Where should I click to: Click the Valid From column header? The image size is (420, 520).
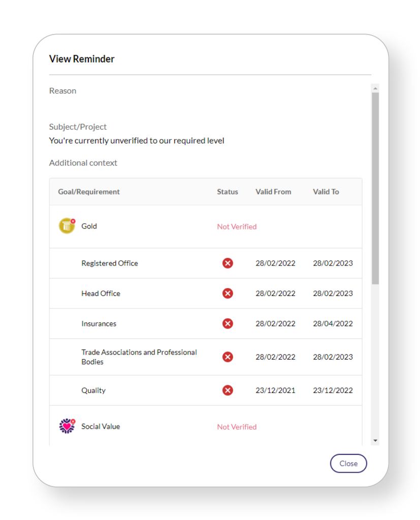coord(273,192)
